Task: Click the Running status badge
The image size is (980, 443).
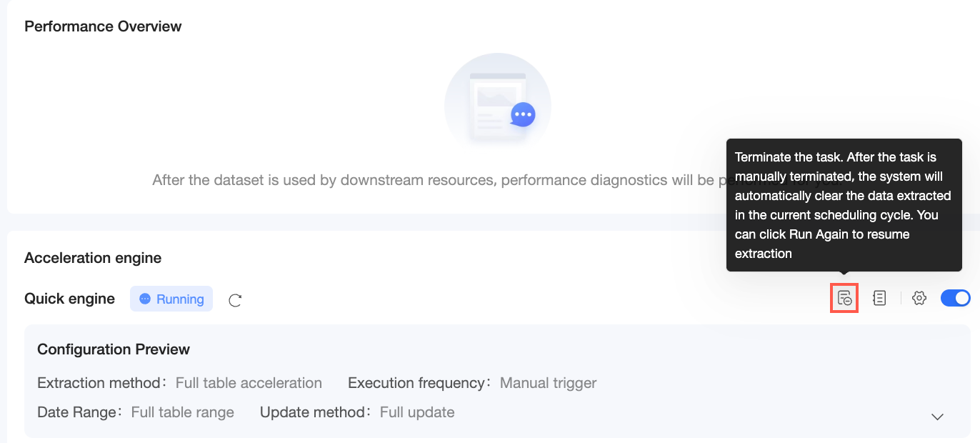Action: point(171,299)
